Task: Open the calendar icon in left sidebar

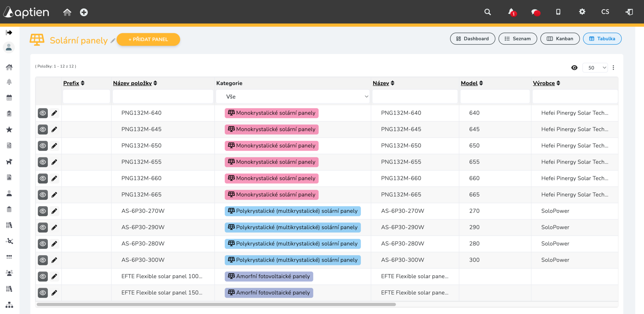Action: [x=9, y=98]
